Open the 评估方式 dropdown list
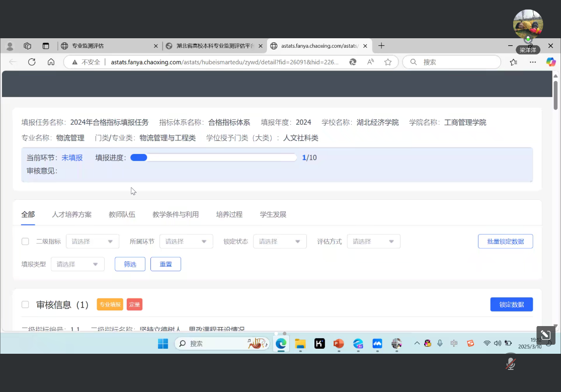The image size is (561, 392). (x=373, y=242)
